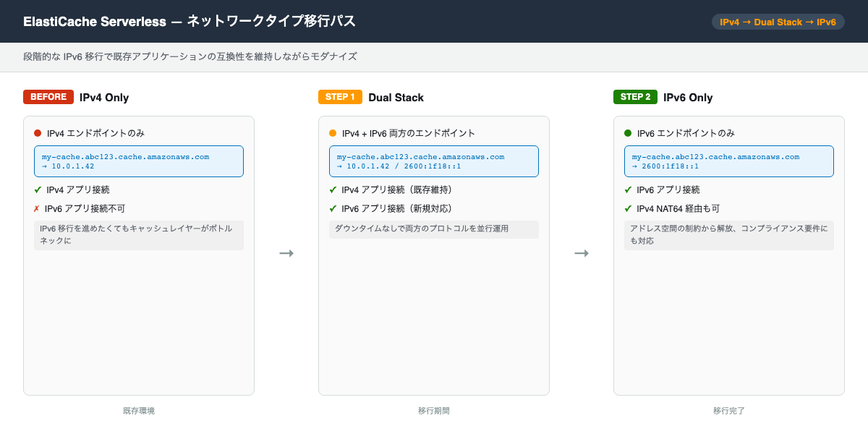
Task: Click the IPv4 → Dual Stack → IPv6 badge
Action: click(778, 22)
